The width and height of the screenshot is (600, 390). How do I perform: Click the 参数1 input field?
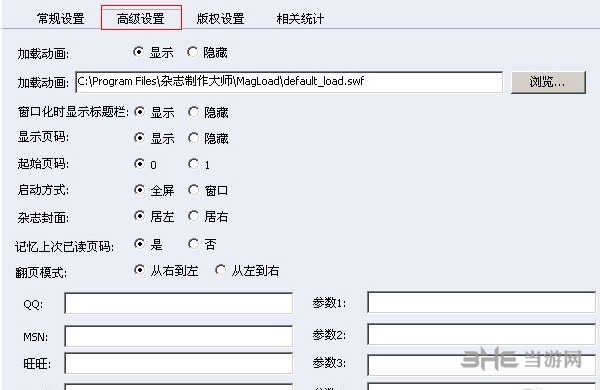(481, 302)
